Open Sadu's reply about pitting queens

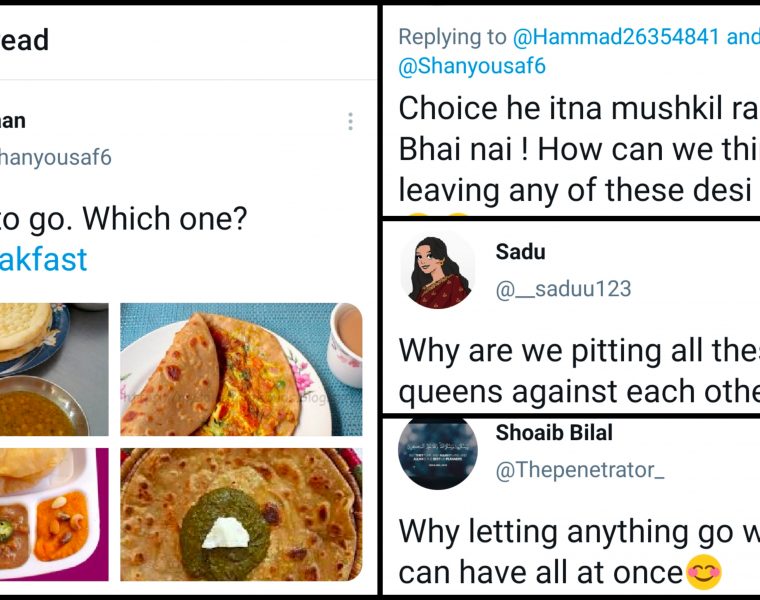[x=578, y=369]
